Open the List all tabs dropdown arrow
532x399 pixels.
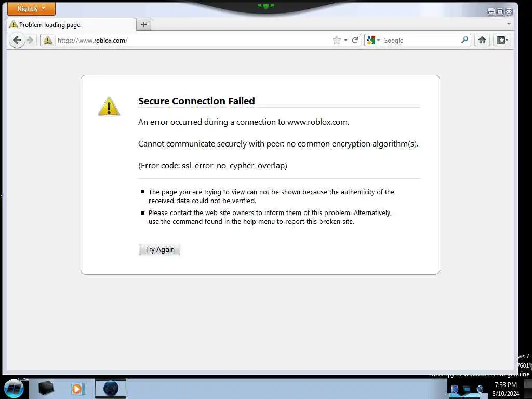[x=509, y=24]
